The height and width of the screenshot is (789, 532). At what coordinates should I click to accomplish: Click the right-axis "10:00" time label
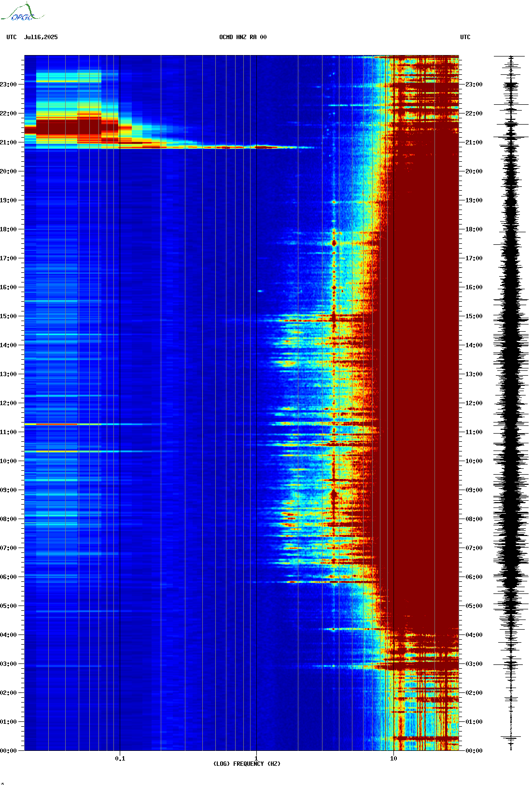click(x=474, y=461)
